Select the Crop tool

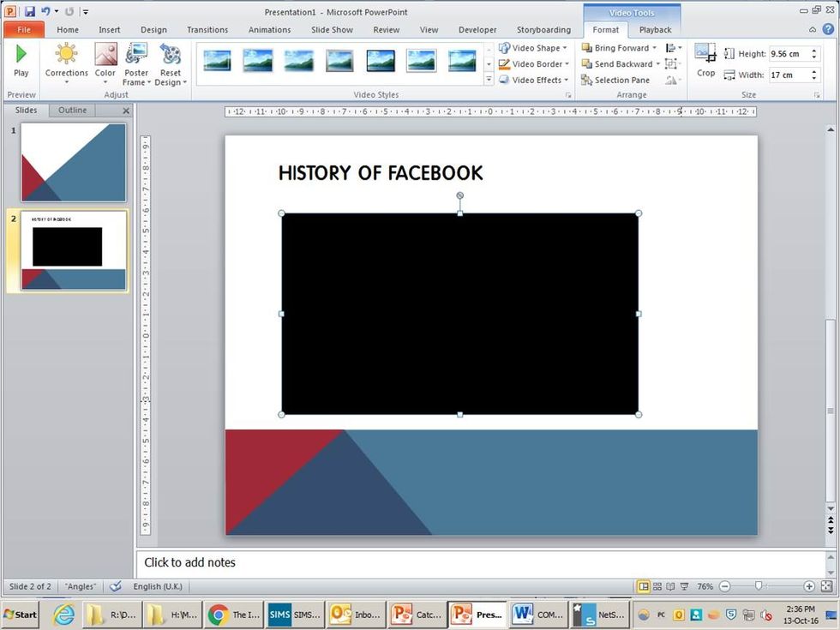click(x=705, y=61)
